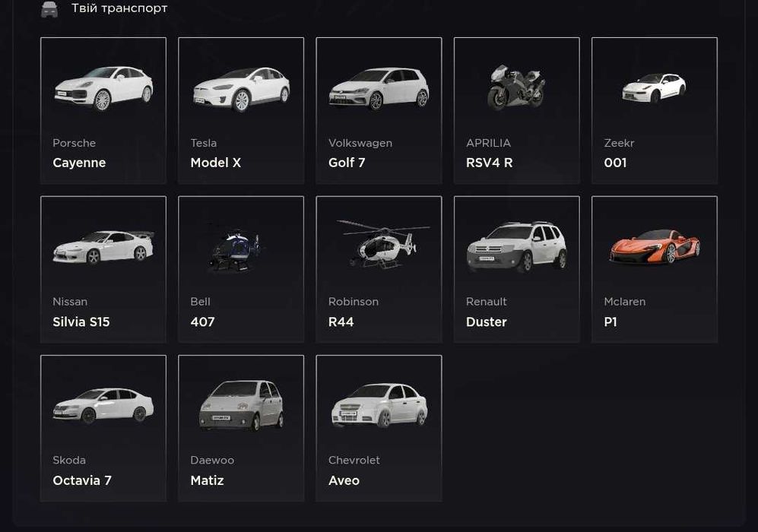Click the Chevrolet brand label
Viewport: 758px width, 532px height.
pyautogui.click(x=354, y=460)
